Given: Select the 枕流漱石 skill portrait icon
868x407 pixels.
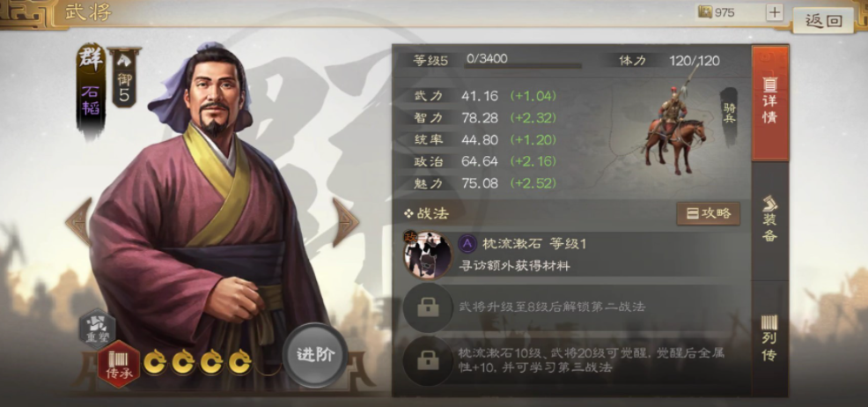Looking at the screenshot, I should [x=427, y=255].
